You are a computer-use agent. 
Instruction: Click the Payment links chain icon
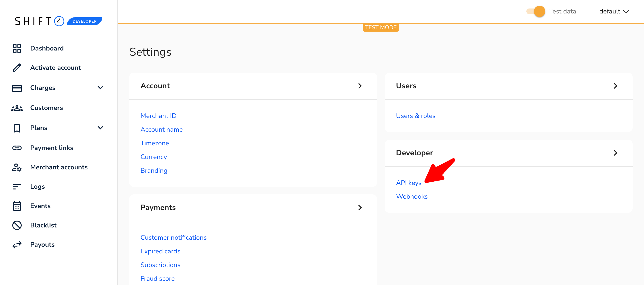(x=17, y=148)
